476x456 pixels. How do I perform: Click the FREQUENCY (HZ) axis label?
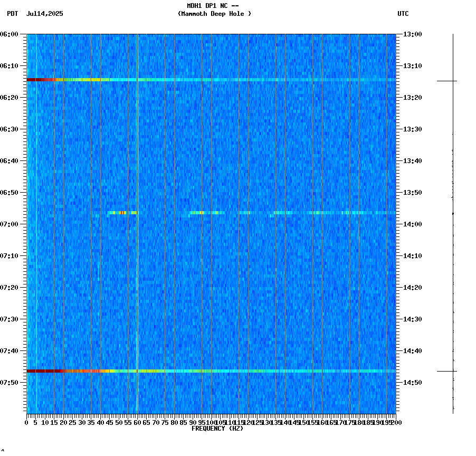217,427
